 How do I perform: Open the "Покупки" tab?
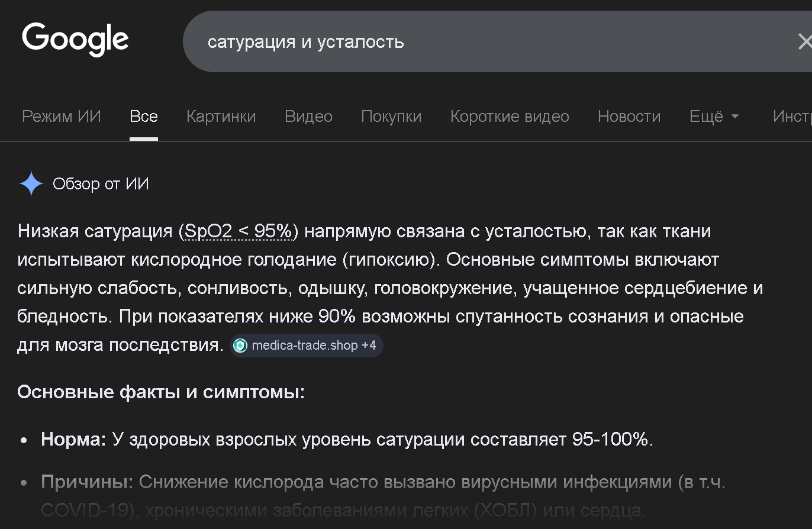coord(391,117)
